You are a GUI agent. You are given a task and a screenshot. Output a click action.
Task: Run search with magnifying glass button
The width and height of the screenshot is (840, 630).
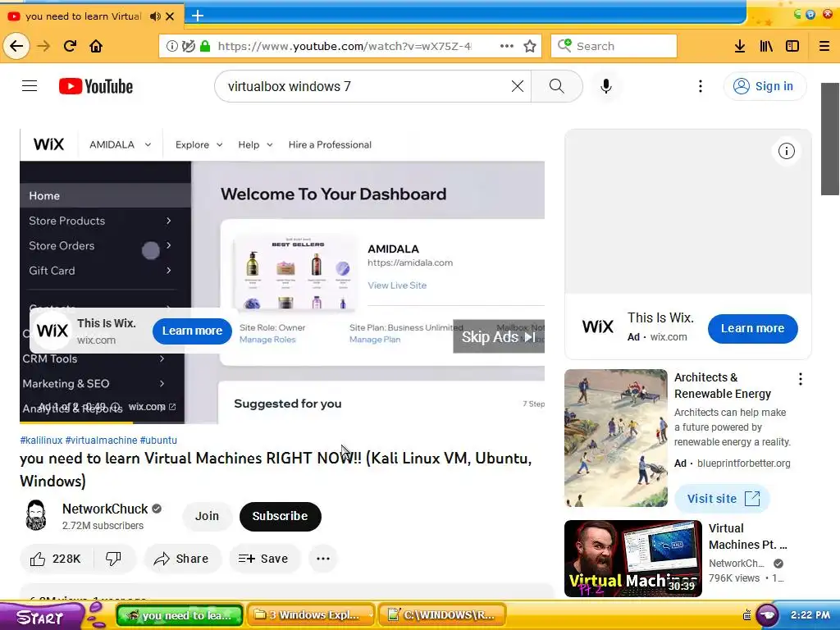(x=557, y=86)
